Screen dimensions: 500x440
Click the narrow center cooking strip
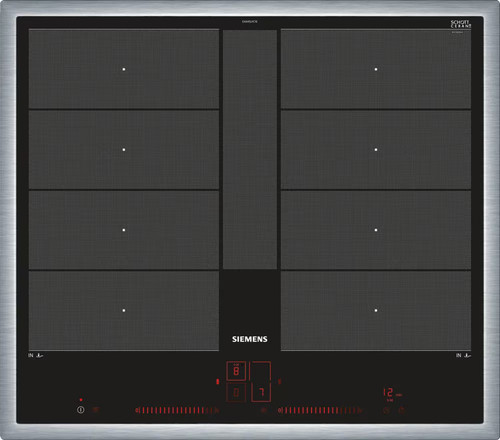pyautogui.click(x=250, y=149)
